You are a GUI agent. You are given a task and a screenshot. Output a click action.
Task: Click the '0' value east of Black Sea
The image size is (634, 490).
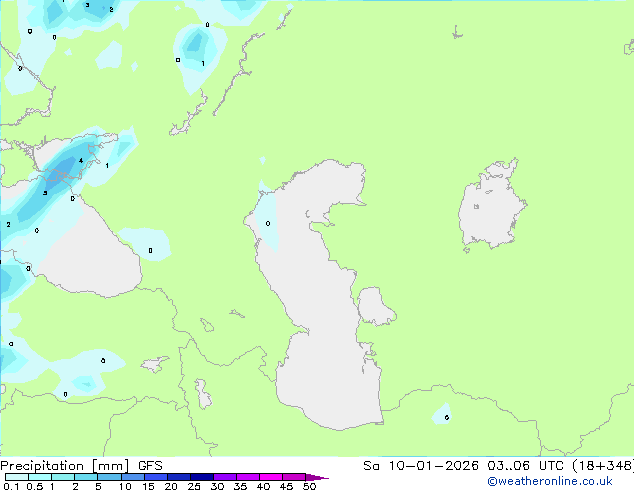point(150,251)
